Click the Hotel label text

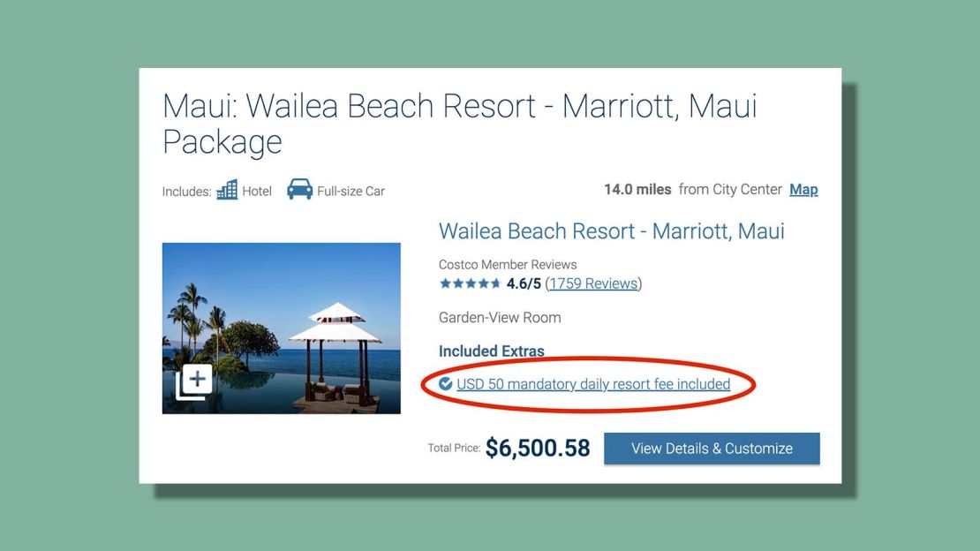(257, 192)
